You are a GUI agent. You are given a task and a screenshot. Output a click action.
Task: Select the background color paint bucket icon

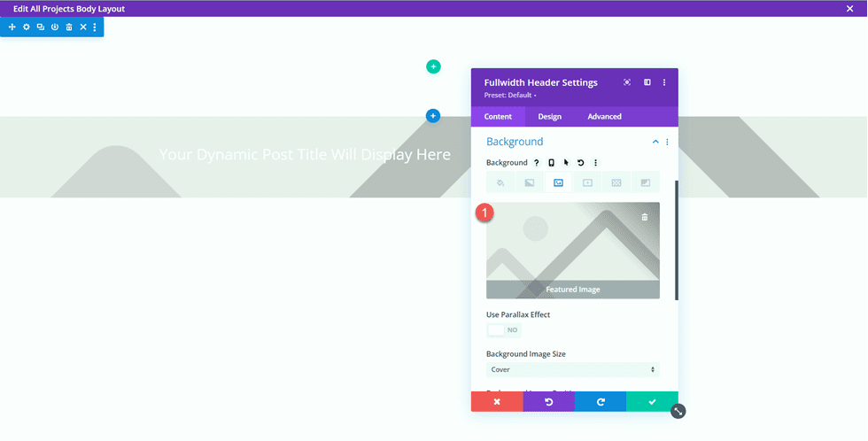pyautogui.click(x=500, y=182)
